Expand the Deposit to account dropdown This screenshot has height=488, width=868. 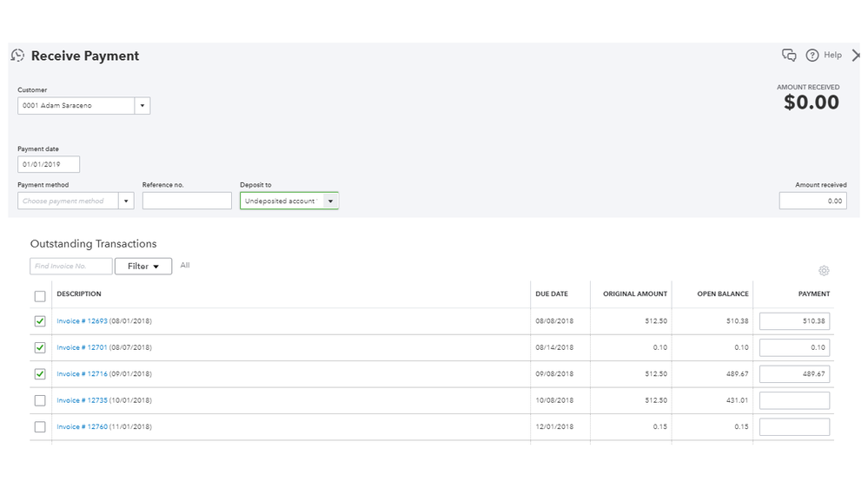pyautogui.click(x=330, y=201)
